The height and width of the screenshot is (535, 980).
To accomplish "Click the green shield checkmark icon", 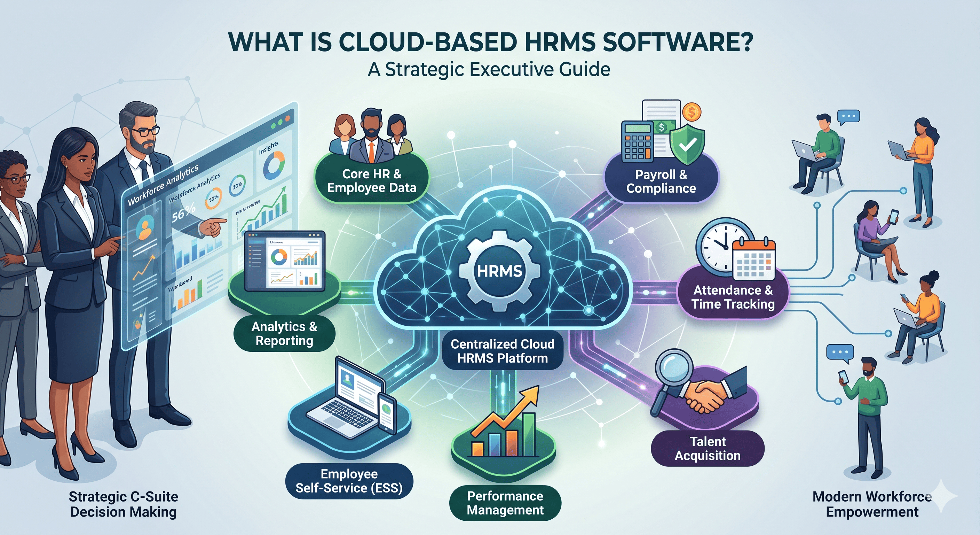I will pyautogui.click(x=687, y=144).
